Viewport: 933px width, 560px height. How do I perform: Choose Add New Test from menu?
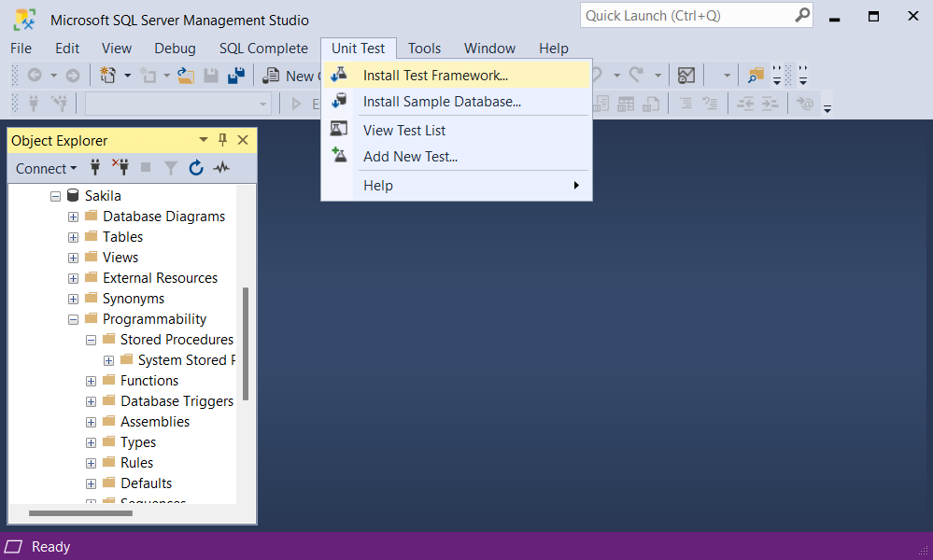(457, 157)
